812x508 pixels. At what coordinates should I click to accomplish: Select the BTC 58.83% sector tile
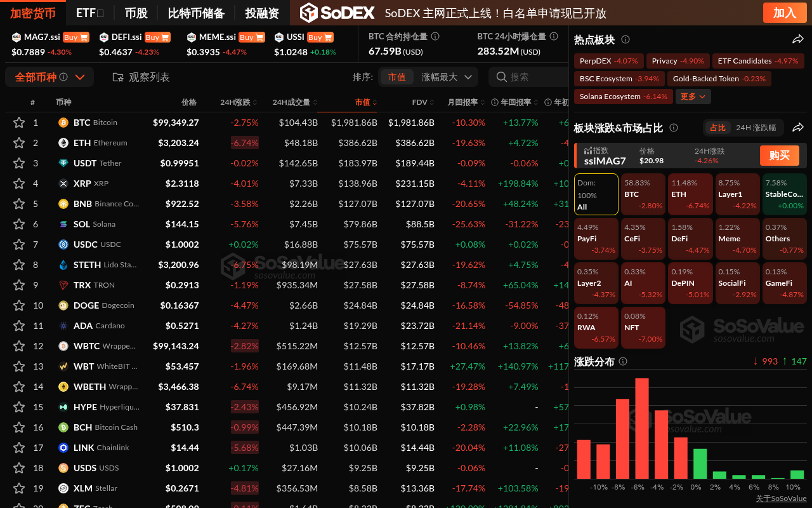(643, 194)
